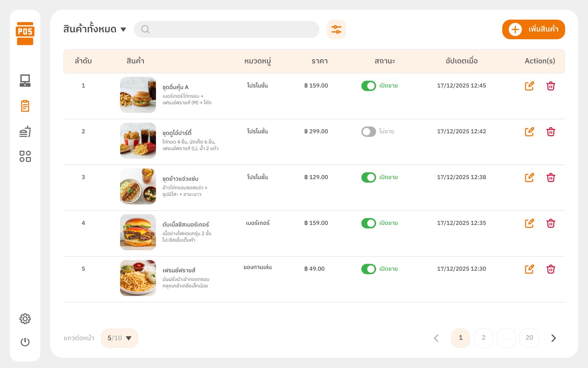Viewport: 588px width, 368px height.
Task: Open the ชุดข้าวแจ่วแซ่บ product thumbnail
Action: [x=138, y=186]
